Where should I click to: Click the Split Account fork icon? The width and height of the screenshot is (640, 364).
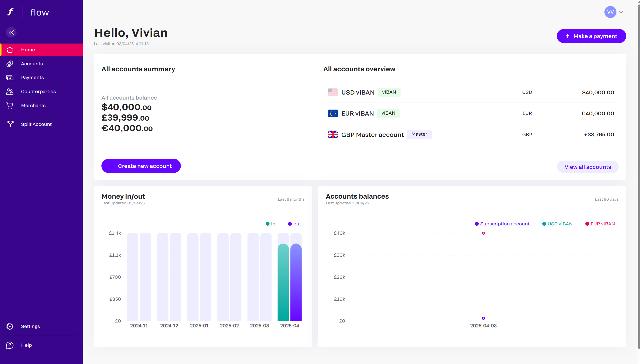coord(10,124)
